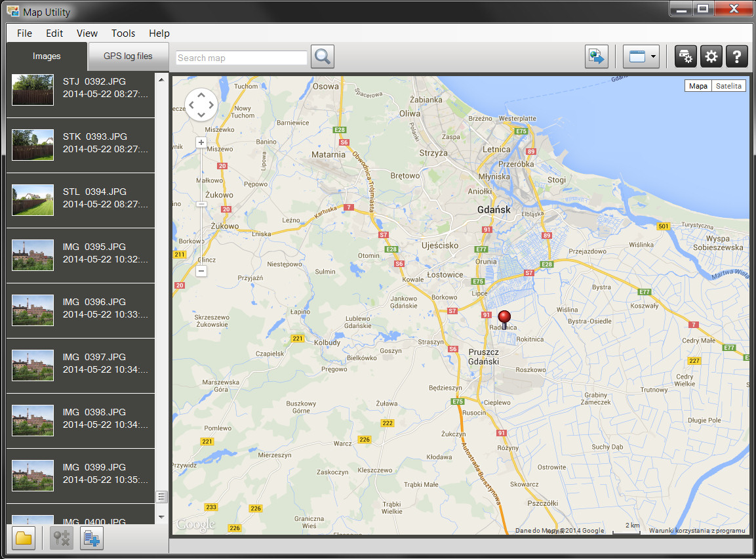Click the image list scroll down arrow
Viewport: 756px width, 559px height.
click(161, 517)
